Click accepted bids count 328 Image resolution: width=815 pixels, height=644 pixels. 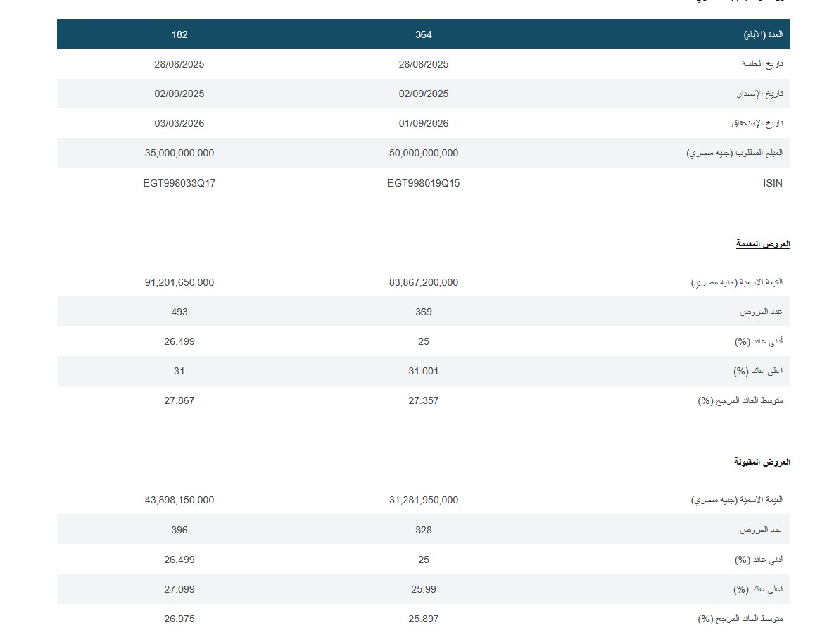[424, 530]
